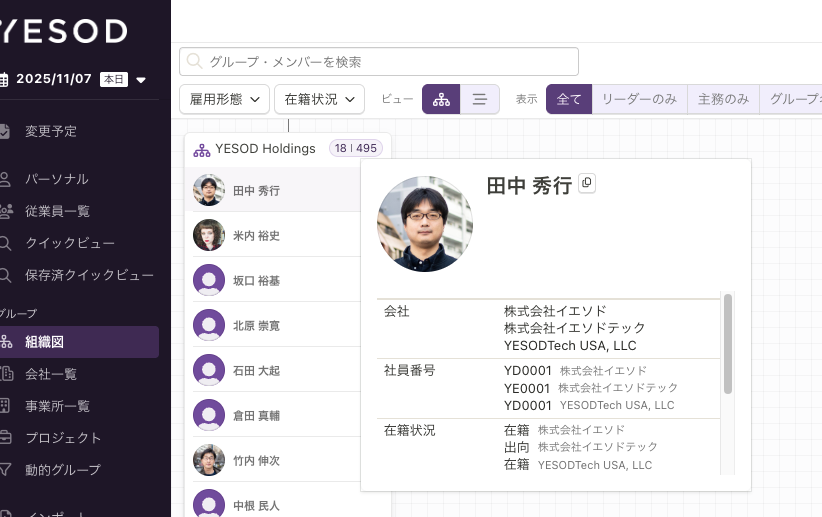Click the パーソナル person icon

click(x=5, y=179)
